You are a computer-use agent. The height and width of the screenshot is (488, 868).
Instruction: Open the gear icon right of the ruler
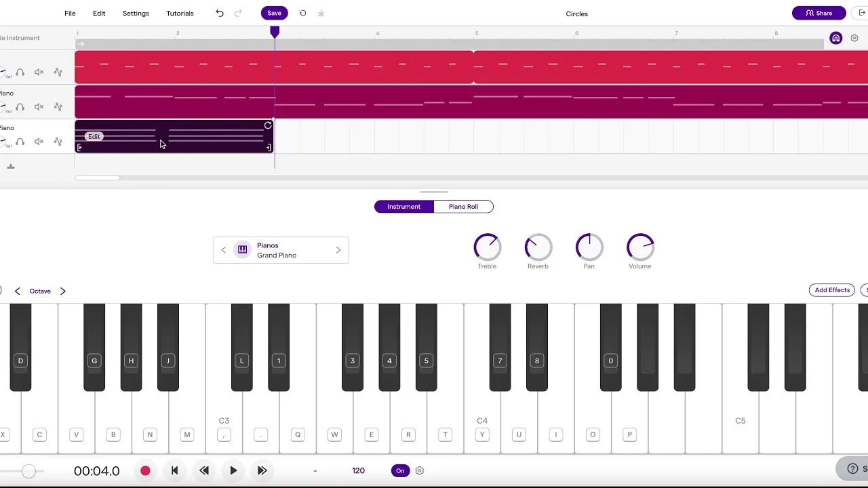[854, 38]
